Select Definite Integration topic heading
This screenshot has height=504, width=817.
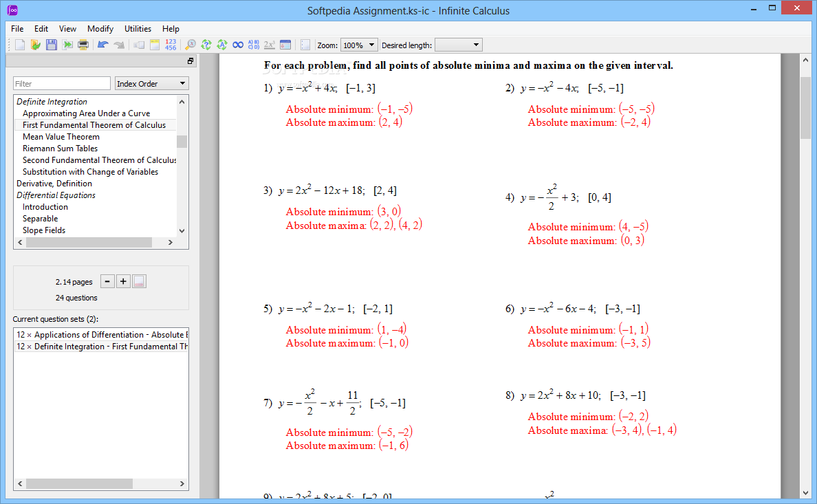pos(52,102)
